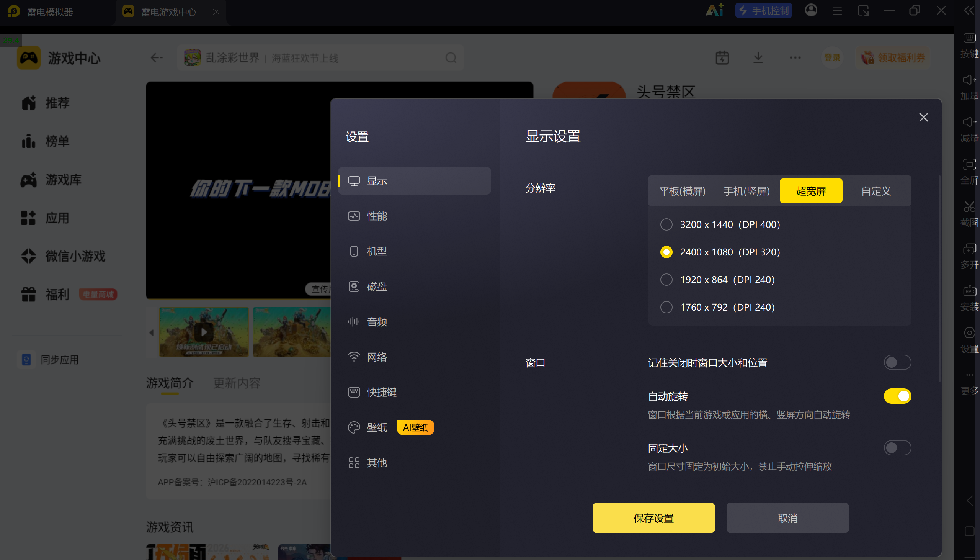Switch to the 雷电模拟器 main tab
Screen dimensions: 980x560
point(50,12)
